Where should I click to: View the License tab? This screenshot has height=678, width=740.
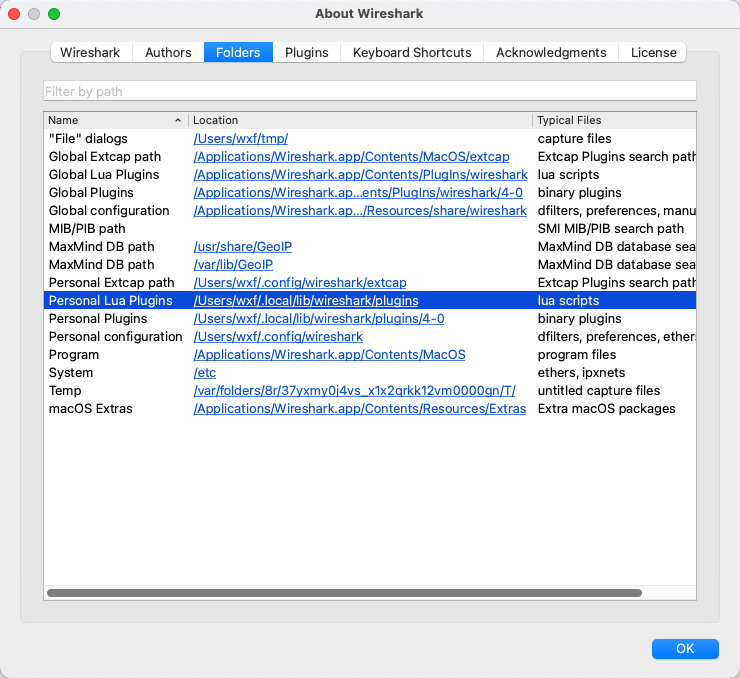(653, 52)
